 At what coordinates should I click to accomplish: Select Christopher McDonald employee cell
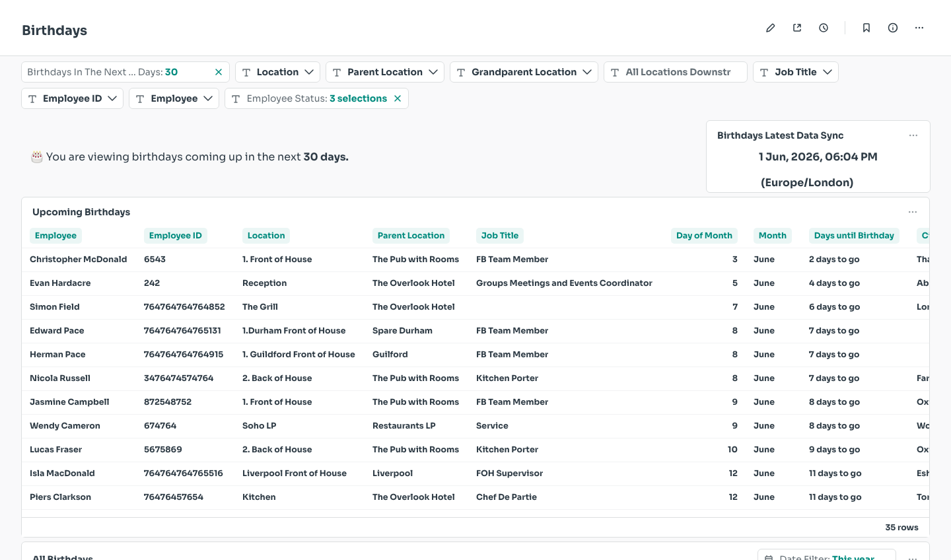[x=78, y=260]
